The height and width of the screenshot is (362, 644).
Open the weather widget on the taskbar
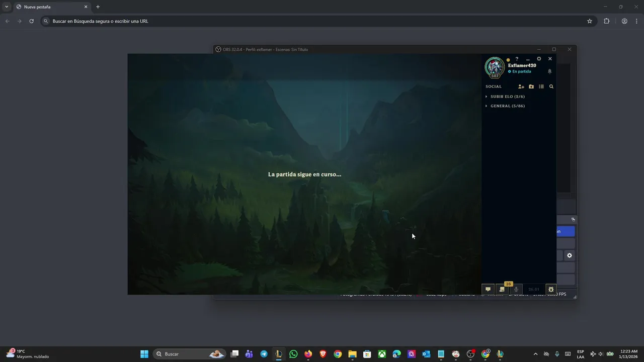pos(28,354)
